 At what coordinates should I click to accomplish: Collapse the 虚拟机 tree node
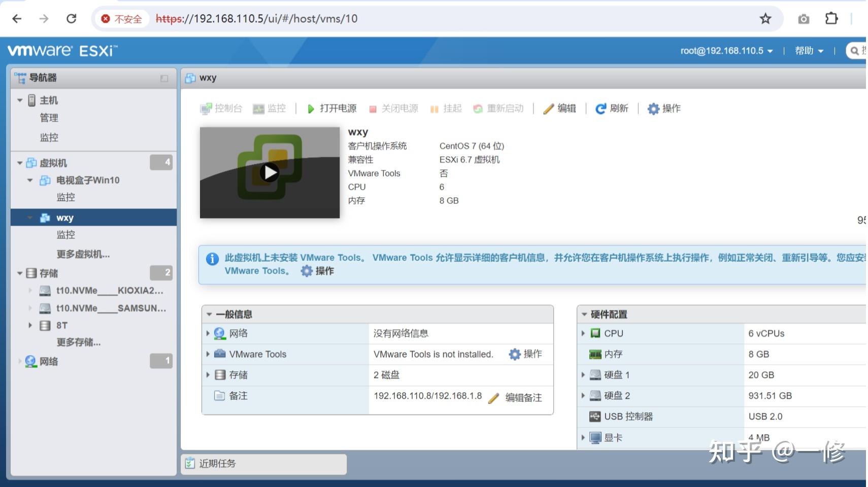pyautogui.click(x=20, y=163)
